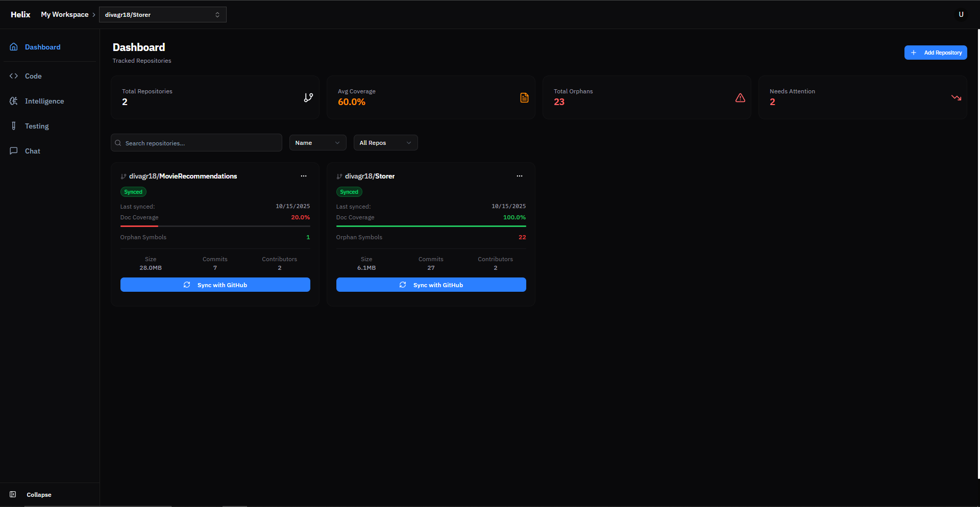Click the Total Repositories label
Viewport: 980px width, 507px height.
[147, 91]
